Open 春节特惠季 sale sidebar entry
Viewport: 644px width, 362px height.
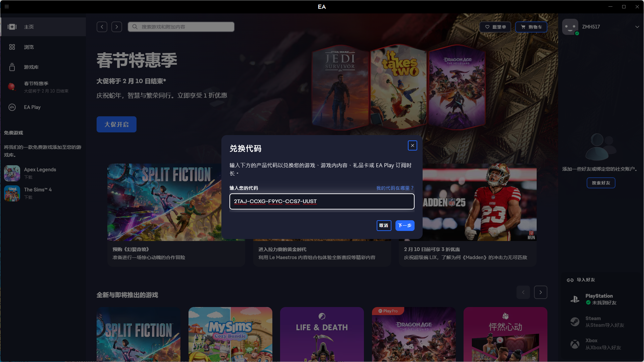coord(43,87)
